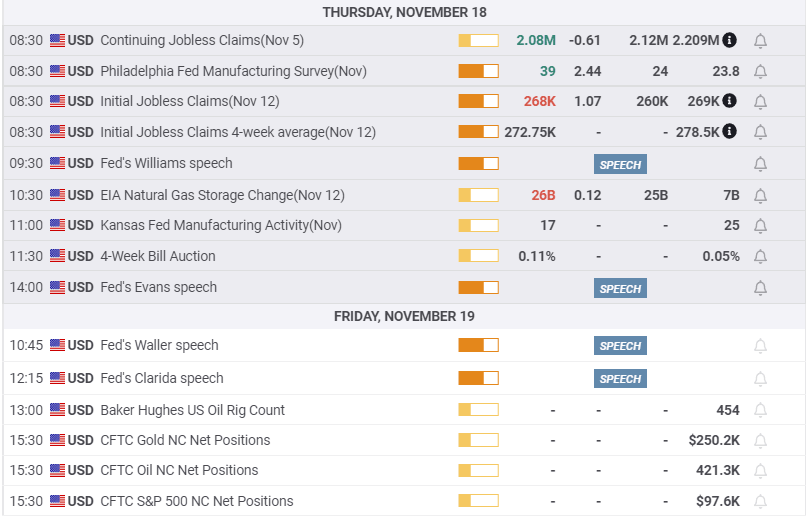Viewport: 806px width, 516px height.
Task: Click the info icon on Continuing Jobless Claims row
Action: tap(730, 40)
